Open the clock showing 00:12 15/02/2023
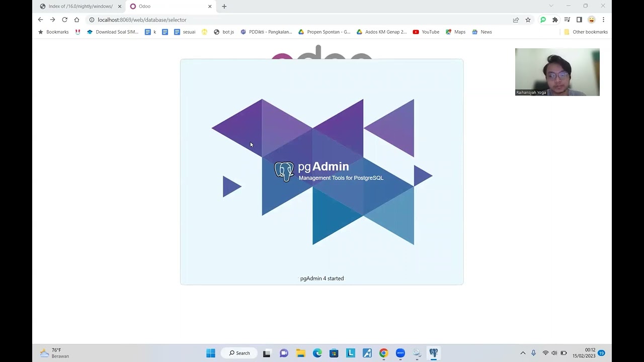 [584, 353]
